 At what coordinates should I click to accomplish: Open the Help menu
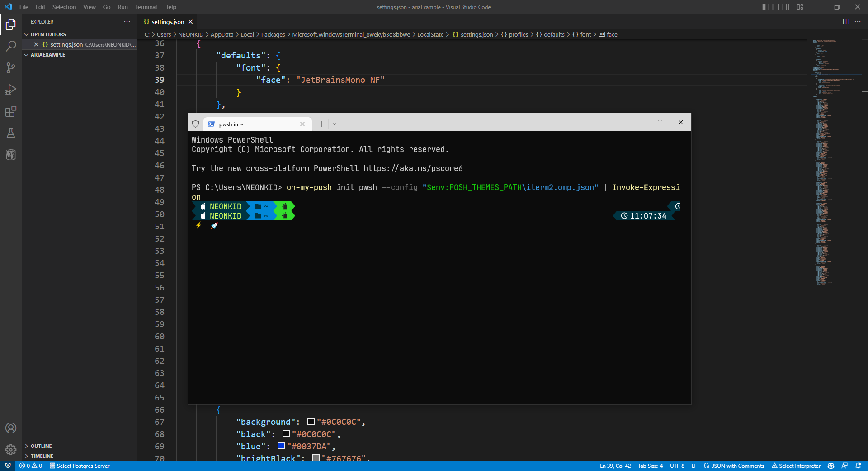(x=170, y=7)
